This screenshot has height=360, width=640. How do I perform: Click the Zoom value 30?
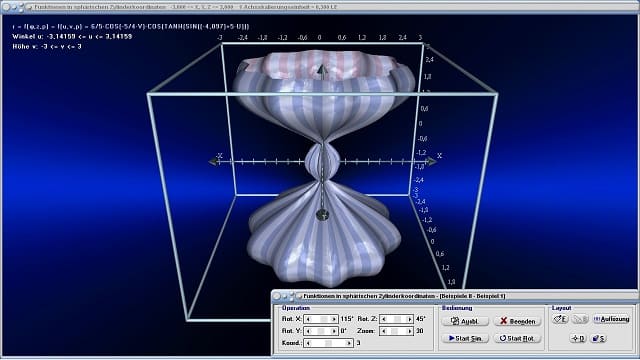pos(420,331)
